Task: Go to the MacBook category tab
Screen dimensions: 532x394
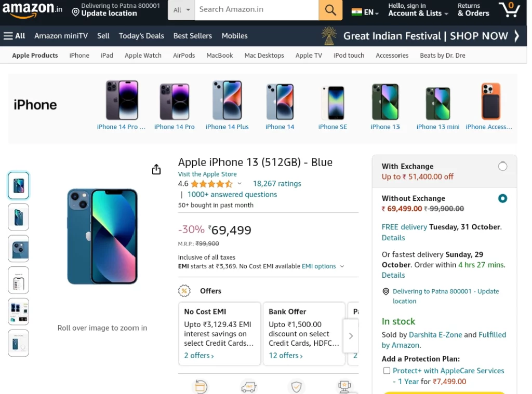Action: (x=220, y=55)
